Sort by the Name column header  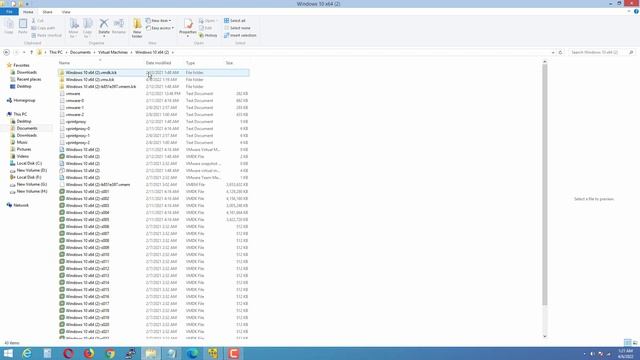point(64,63)
